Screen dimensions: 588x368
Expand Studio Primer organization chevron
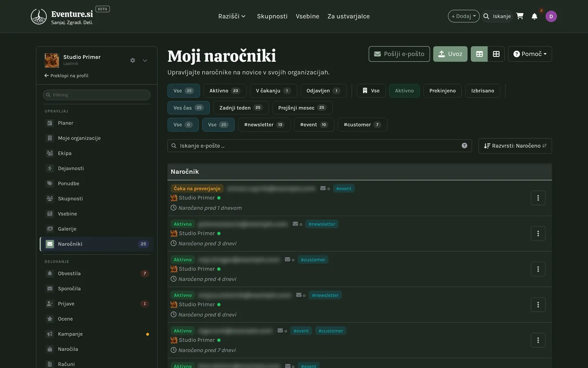pyautogui.click(x=145, y=61)
